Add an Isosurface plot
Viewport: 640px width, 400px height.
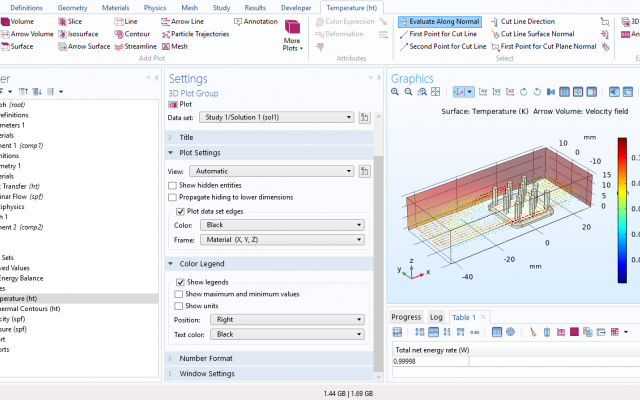[x=78, y=34]
